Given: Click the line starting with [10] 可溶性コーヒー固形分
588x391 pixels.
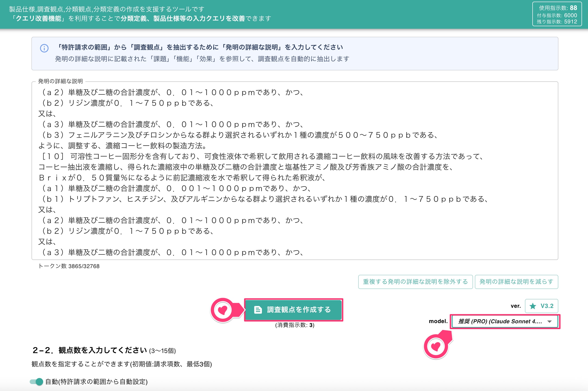Looking at the screenshot, I should coord(262,156).
